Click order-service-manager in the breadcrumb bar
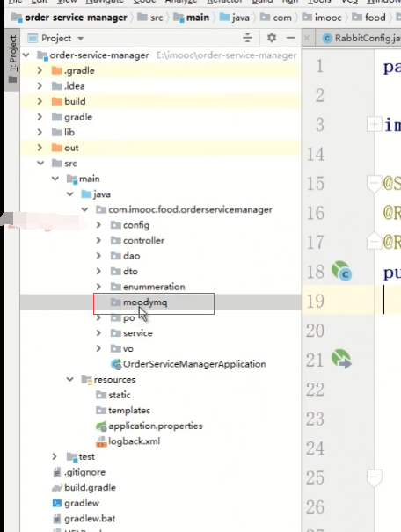The width and height of the screenshot is (401, 532). pyautogui.click(x=76, y=18)
